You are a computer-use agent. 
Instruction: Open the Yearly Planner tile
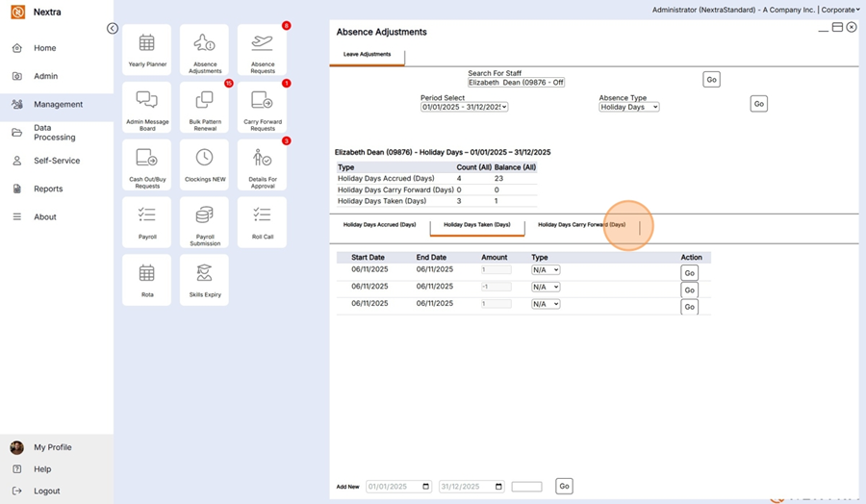(x=146, y=50)
